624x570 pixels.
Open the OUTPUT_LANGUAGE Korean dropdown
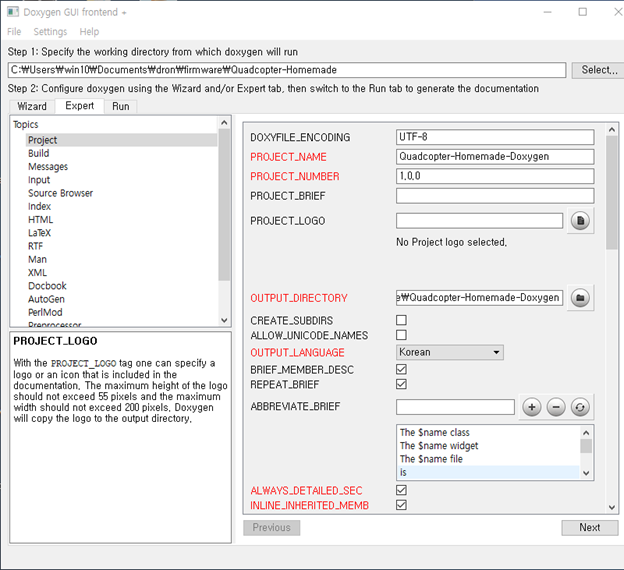coord(450,352)
